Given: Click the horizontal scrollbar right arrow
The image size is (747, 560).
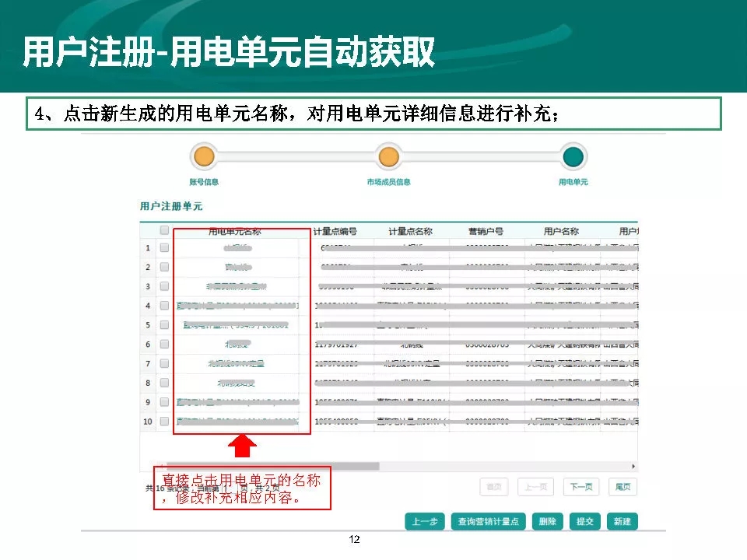Looking at the screenshot, I should [x=633, y=466].
